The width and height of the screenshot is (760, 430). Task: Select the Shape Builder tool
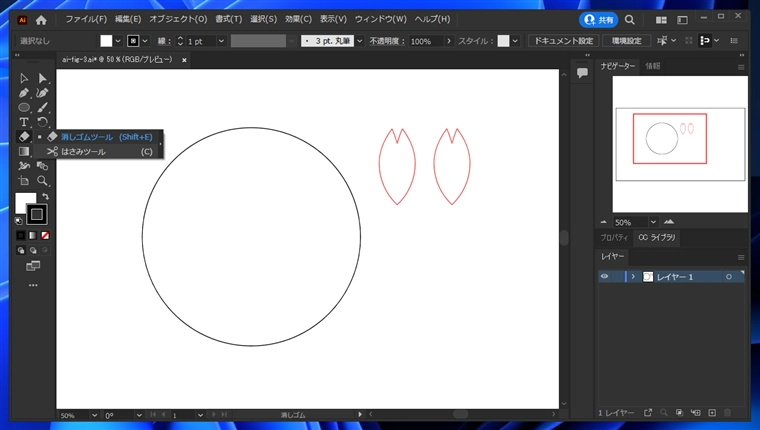[42, 166]
